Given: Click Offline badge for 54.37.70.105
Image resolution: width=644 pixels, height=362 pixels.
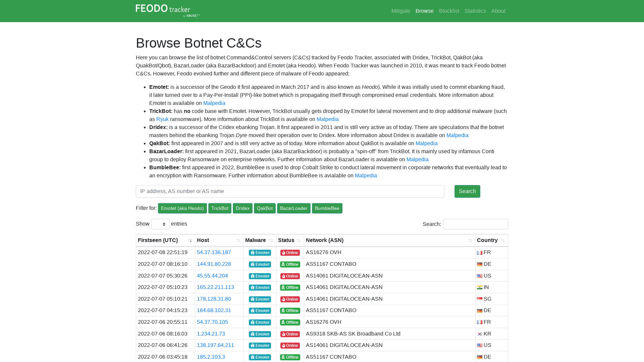Looking at the screenshot, I should pos(290,322).
